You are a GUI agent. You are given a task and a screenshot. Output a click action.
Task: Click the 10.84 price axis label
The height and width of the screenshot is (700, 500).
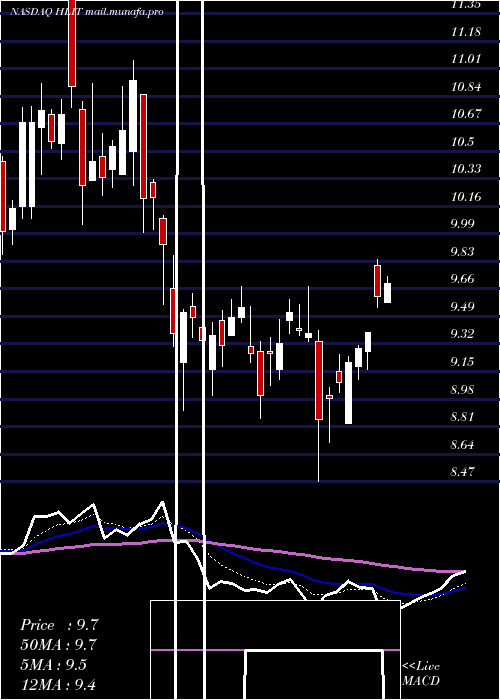(x=466, y=87)
